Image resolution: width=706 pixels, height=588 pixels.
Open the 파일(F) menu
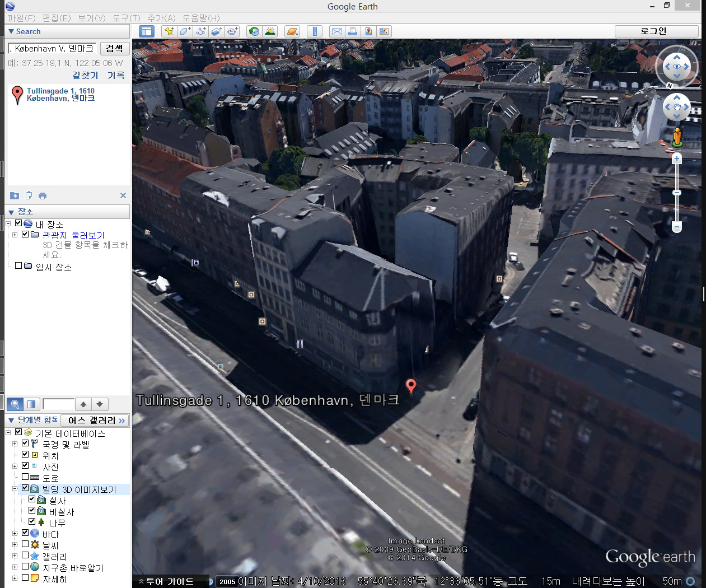21,18
